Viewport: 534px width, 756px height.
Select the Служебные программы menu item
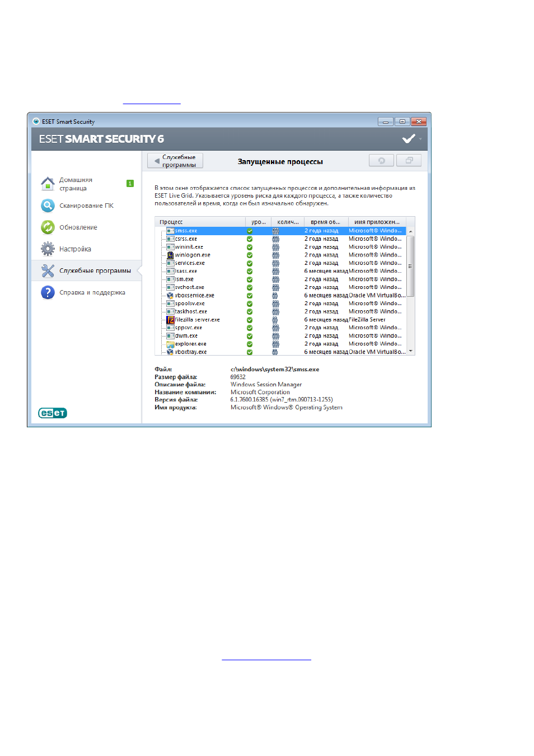click(86, 270)
